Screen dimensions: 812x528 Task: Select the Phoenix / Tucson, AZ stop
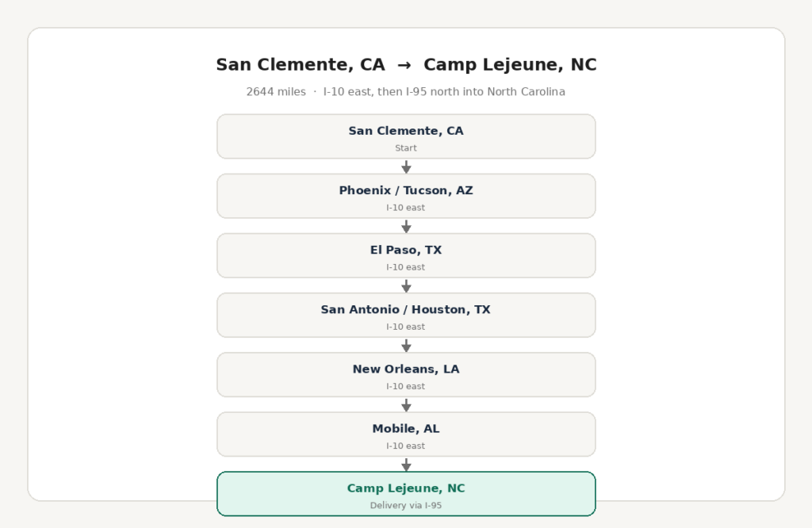(406, 196)
